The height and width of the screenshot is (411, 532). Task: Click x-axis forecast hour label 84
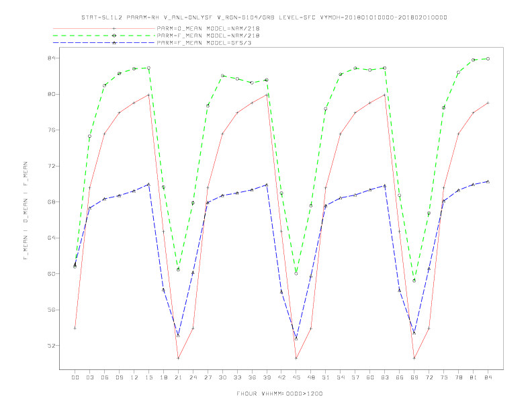pos(488,377)
